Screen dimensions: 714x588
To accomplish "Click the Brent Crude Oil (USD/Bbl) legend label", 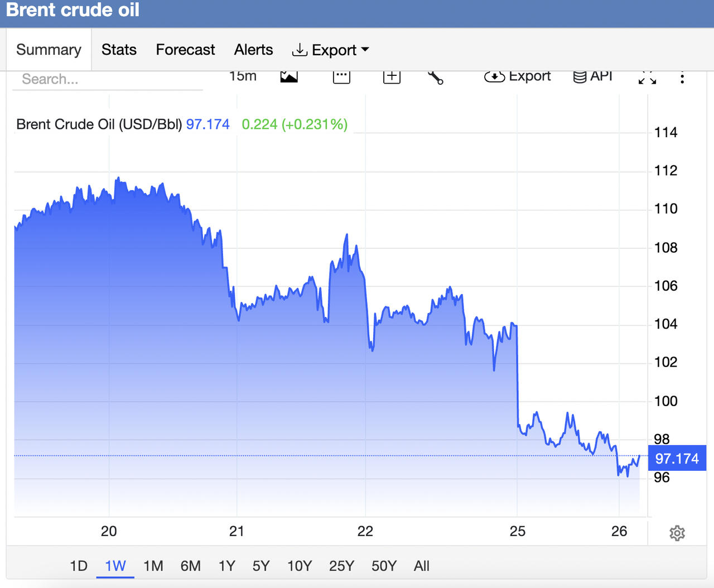I will (x=99, y=124).
